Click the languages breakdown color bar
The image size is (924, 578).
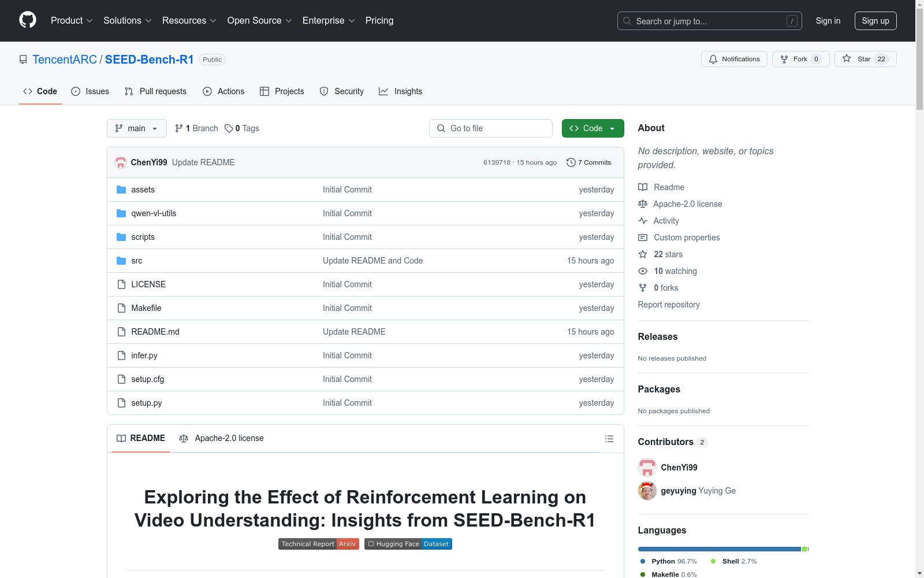723,549
